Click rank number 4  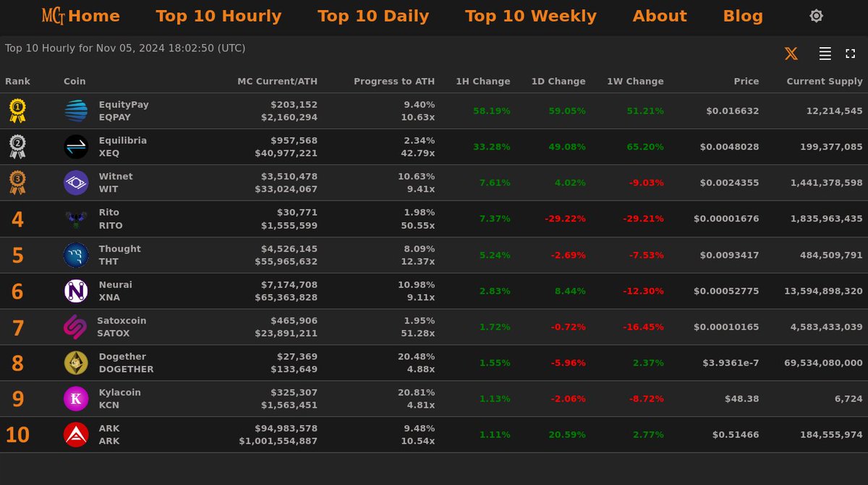coord(17,219)
